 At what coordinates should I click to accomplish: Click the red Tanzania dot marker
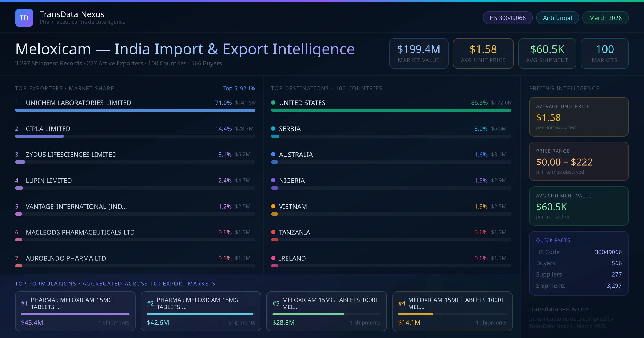[273, 232]
